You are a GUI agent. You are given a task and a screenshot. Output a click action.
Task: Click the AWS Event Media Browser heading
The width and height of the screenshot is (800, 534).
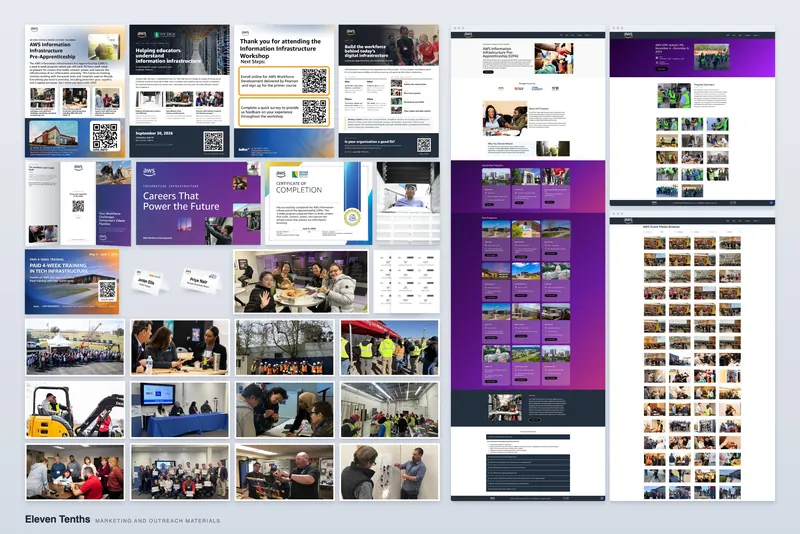(660, 226)
